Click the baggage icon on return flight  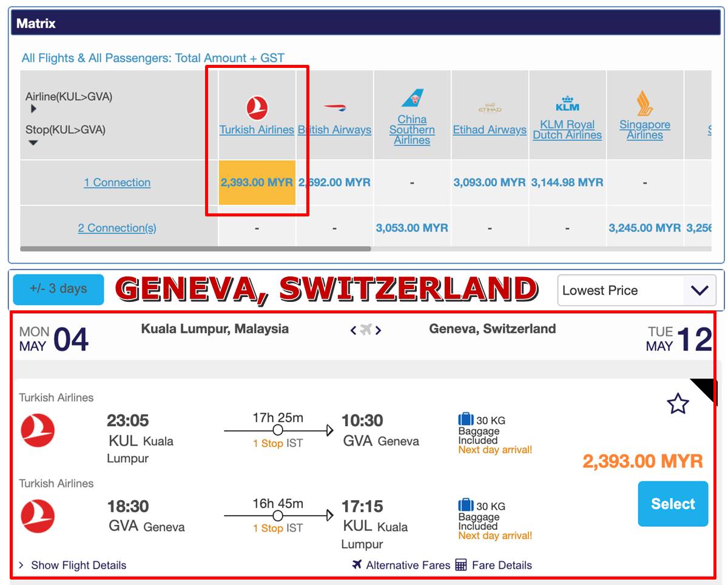tap(466, 505)
